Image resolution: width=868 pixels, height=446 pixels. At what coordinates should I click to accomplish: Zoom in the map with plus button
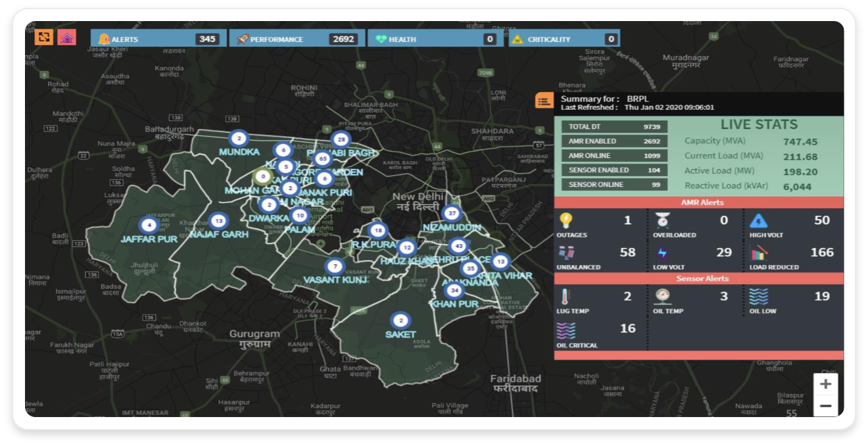click(x=825, y=384)
